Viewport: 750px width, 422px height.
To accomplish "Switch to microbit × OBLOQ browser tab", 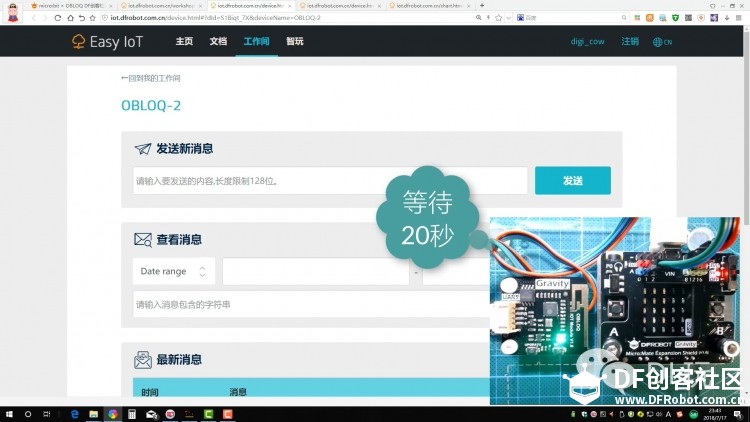I will pos(72,6).
